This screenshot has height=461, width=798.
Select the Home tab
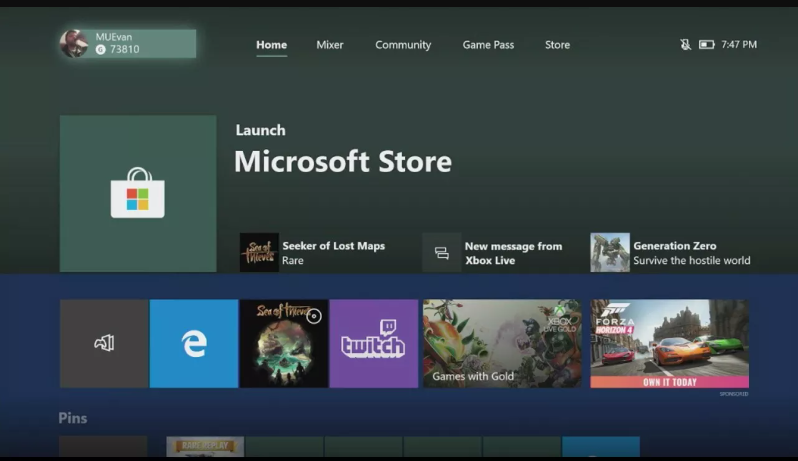coord(272,45)
